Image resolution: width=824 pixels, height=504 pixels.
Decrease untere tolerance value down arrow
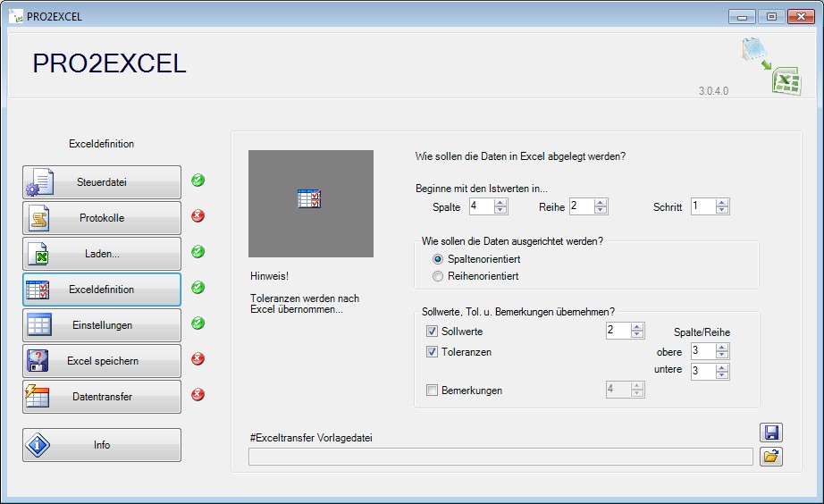[x=723, y=375]
